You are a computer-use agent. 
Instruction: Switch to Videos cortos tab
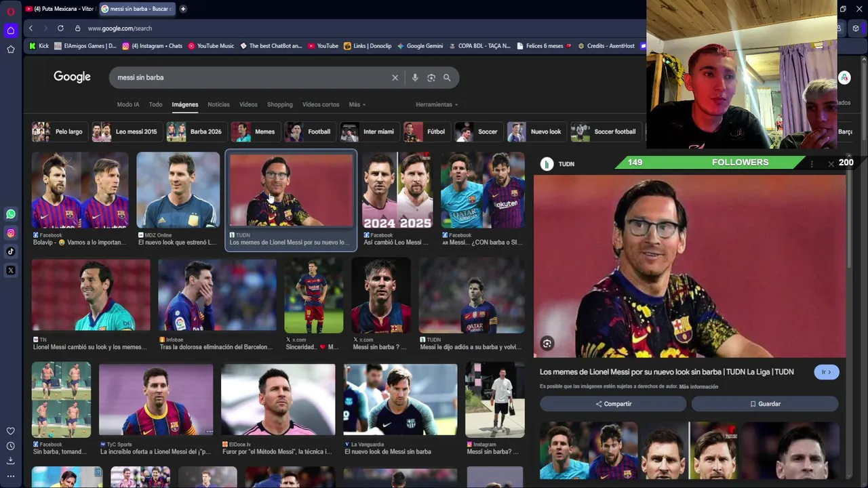point(321,104)
